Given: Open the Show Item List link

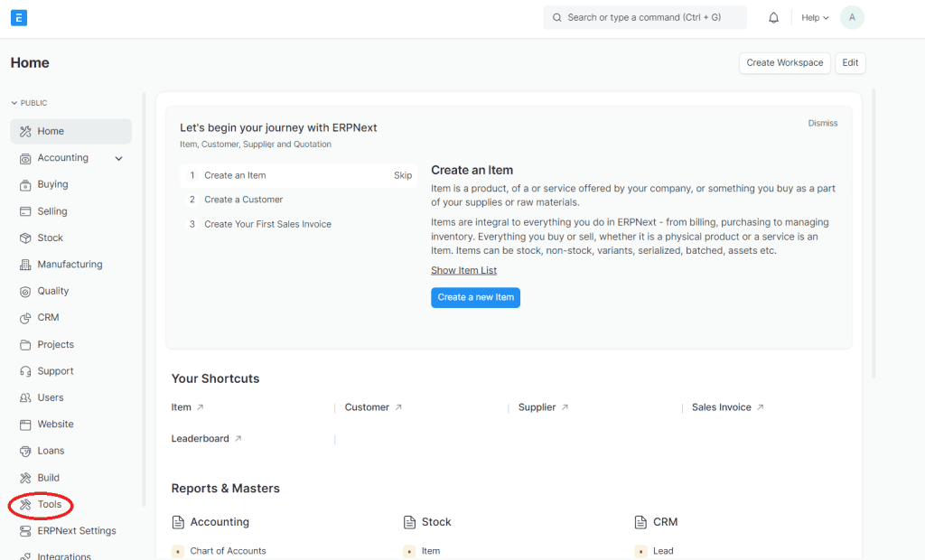Looking at the screenshot, I should tap(463, 270).
